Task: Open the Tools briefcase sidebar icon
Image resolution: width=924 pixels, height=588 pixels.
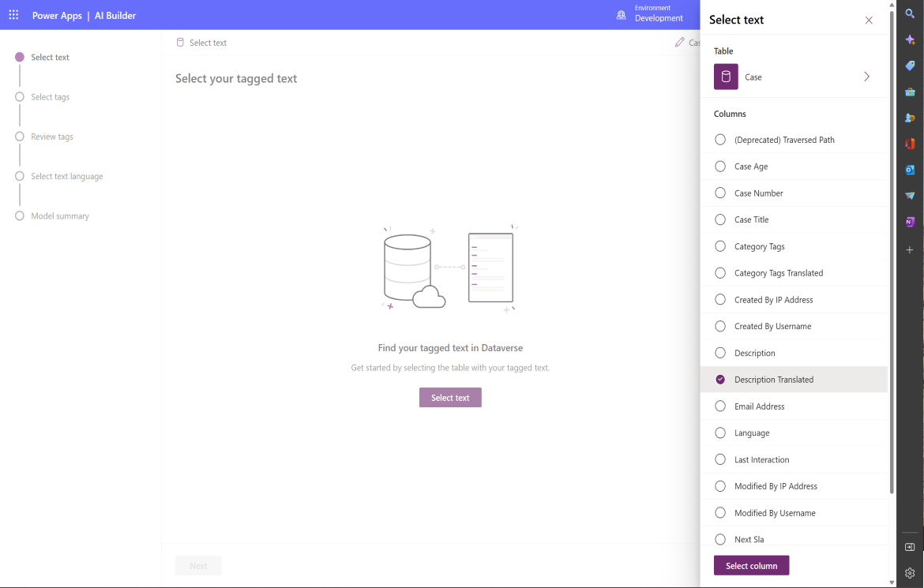Action: pos(910,92)
